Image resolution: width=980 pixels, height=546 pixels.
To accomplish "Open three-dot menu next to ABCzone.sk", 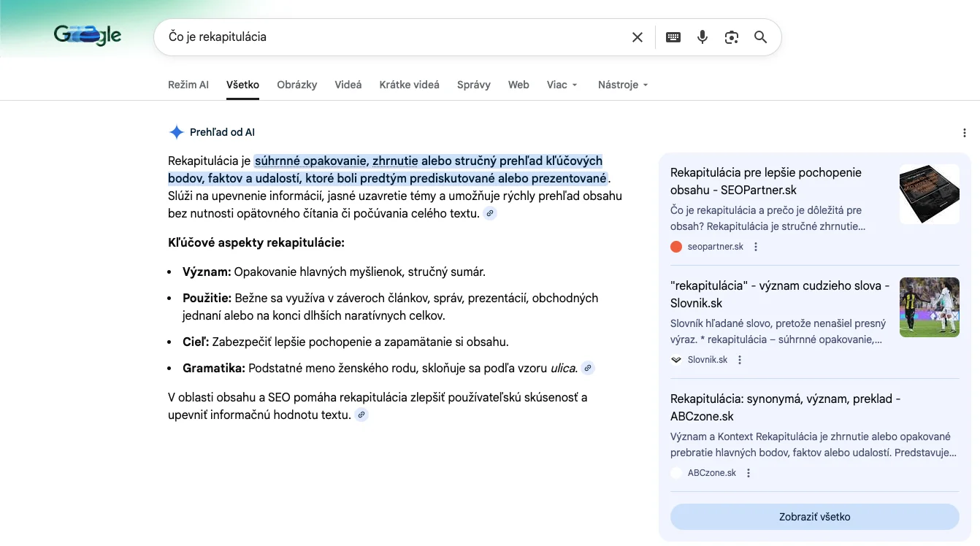I will 749,473.
